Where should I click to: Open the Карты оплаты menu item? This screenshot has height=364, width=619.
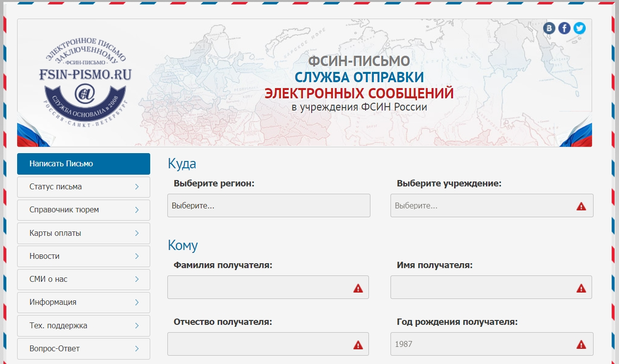pyautogui.click(x=84, y=233)
